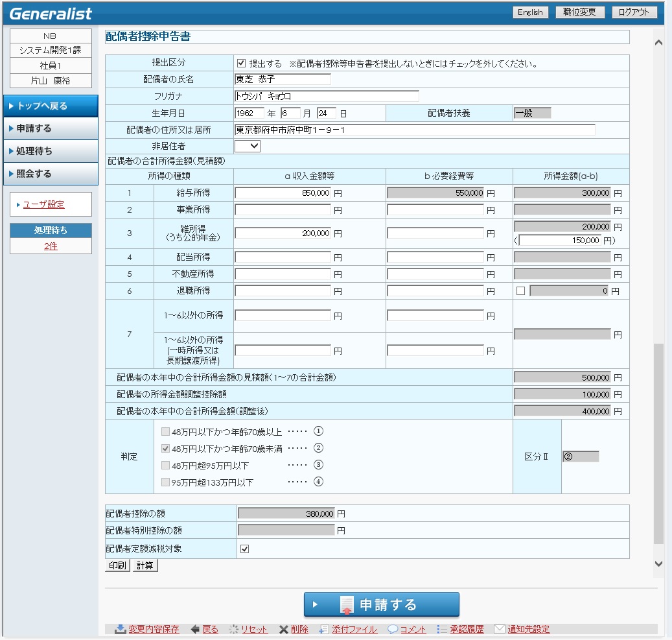Click the envelope icon beside 通知先設定
The height and width of the screenshot is (640, 672).
pyautogui.click(x=499, y=629)
